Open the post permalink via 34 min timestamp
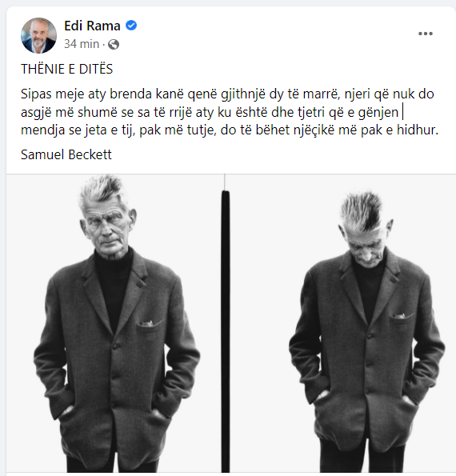 [x=82, y=44]
